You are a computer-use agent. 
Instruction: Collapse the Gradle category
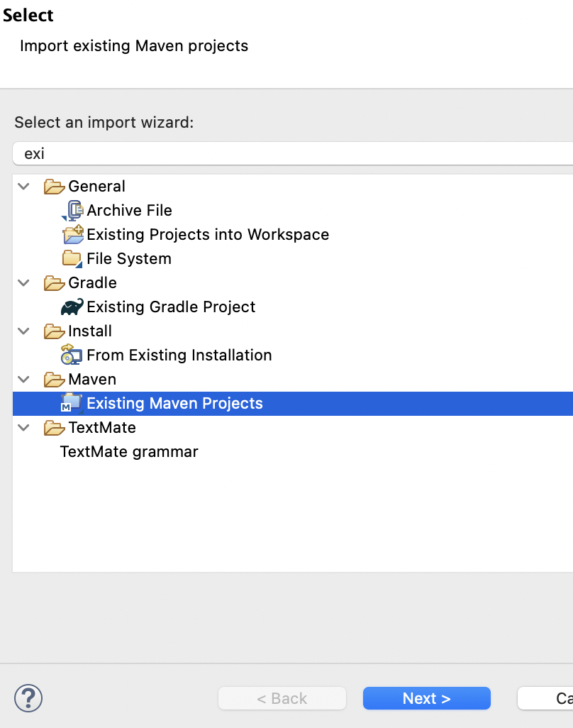point(23,283)
